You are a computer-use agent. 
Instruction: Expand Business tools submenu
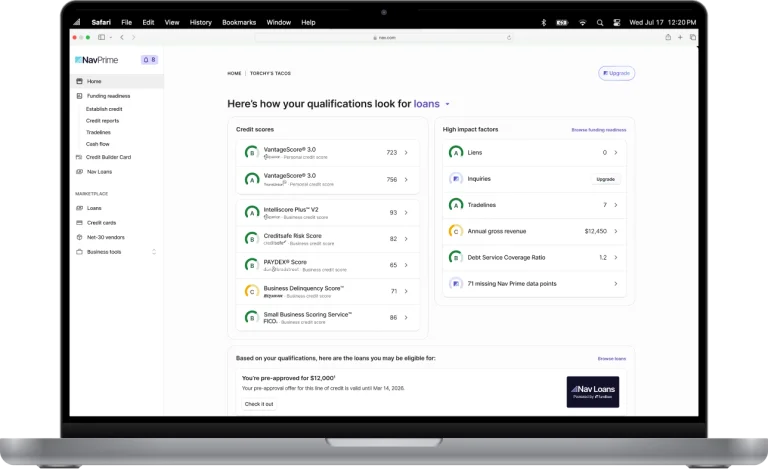[154, 252]
